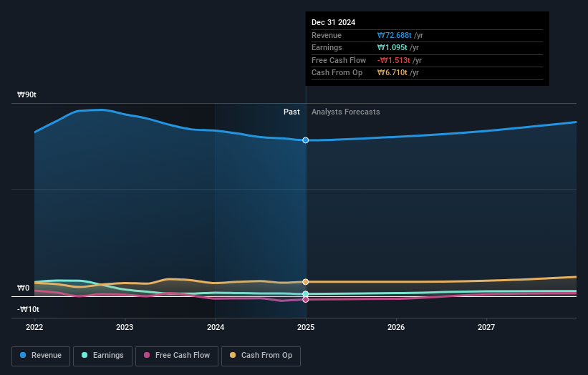Click the ₩90t y-axis label

tap(26, 94)
